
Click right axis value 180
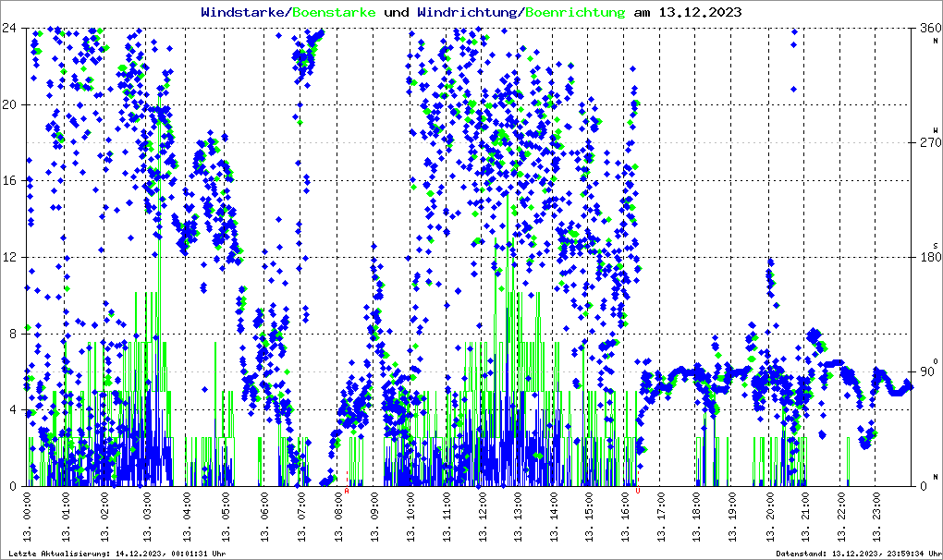click(x=930, y=257)
